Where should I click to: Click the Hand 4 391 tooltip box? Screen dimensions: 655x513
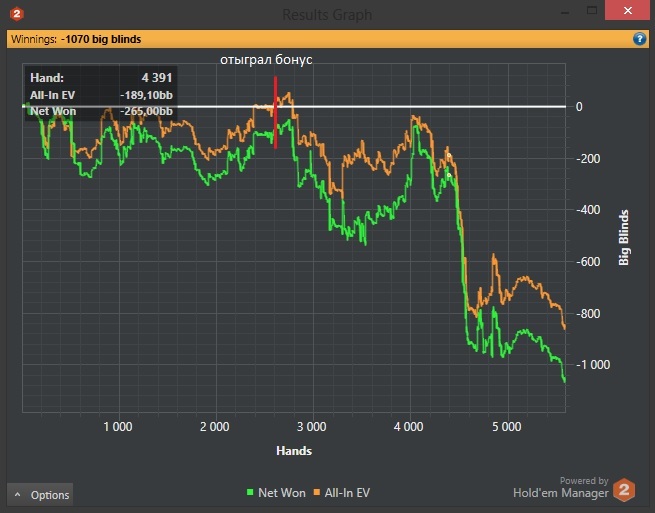click(x=101, y=94)
